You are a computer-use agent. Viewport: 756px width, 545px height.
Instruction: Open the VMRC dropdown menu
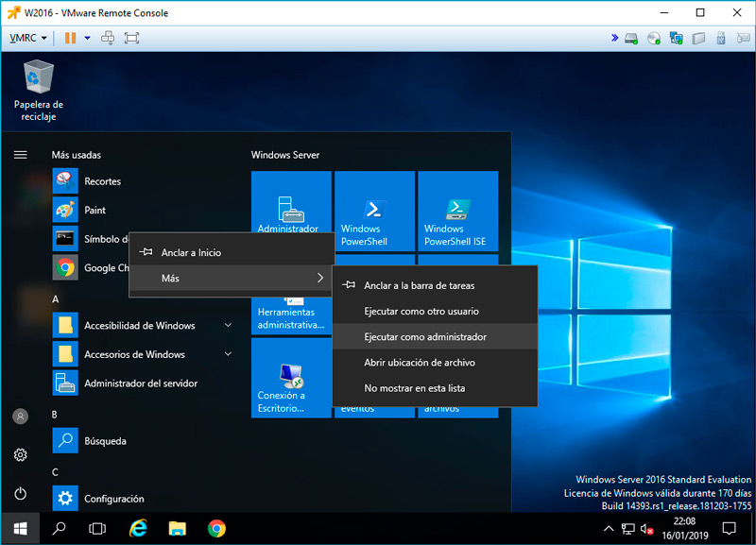coord(28,38)
